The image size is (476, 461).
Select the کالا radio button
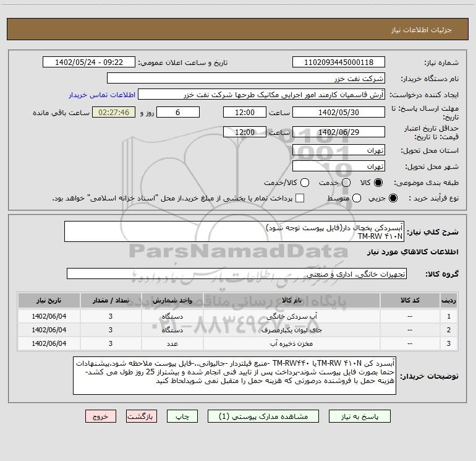point(378,183)
